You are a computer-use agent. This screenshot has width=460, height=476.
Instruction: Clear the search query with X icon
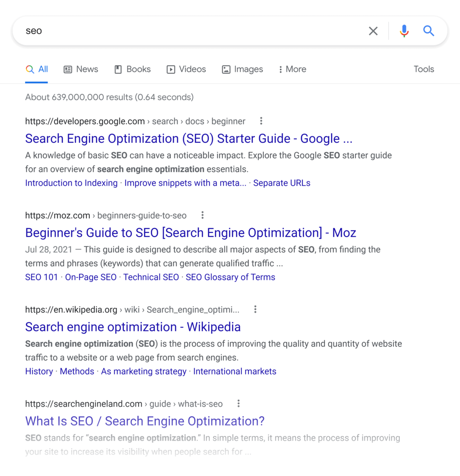[x=373, y=31]
